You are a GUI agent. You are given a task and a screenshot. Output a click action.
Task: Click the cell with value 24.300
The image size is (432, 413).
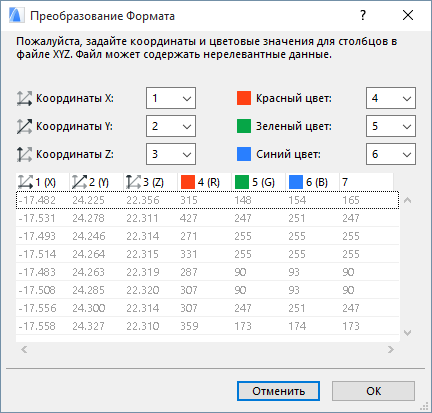(x=89, y=308)
